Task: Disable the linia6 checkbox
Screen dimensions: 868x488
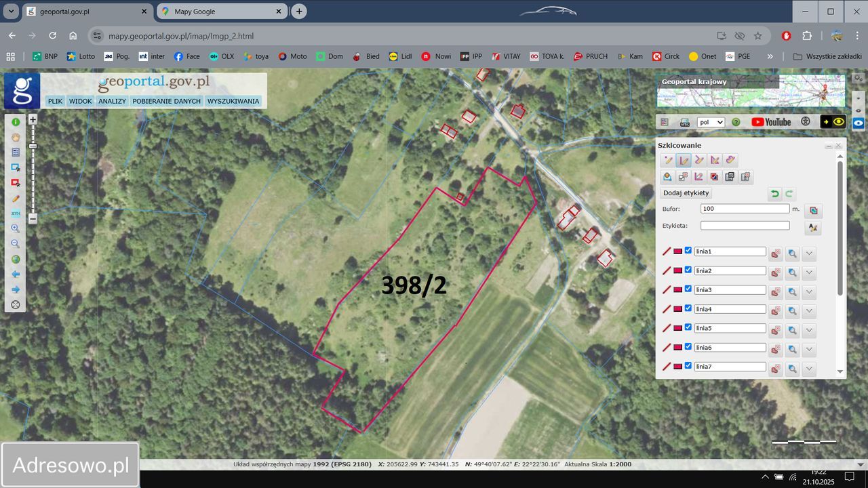Action: tap(688, 347)
